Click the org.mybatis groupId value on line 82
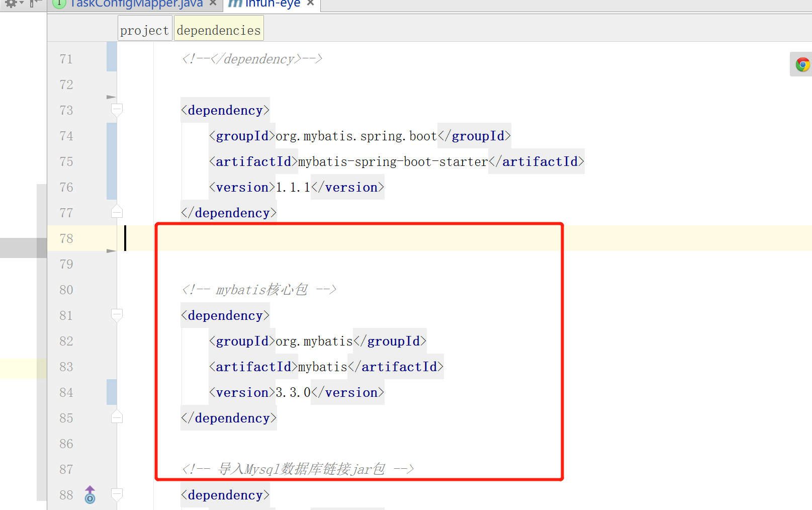 [314, 341]
